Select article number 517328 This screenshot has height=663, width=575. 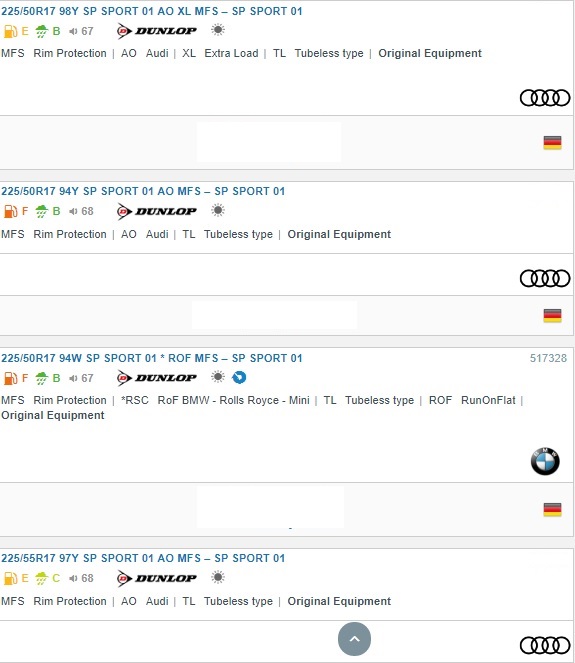pyautogui.click(x=548, y=358)
